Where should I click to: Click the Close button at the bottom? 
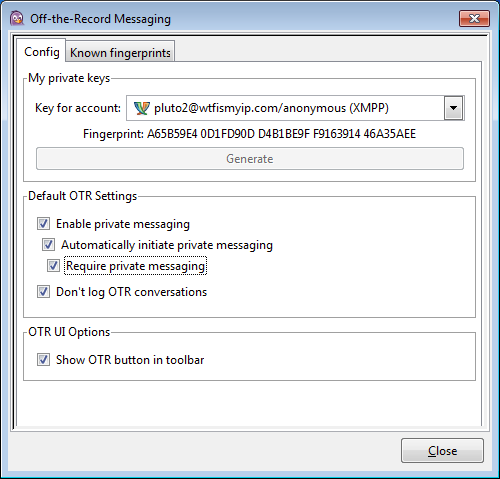442,451
